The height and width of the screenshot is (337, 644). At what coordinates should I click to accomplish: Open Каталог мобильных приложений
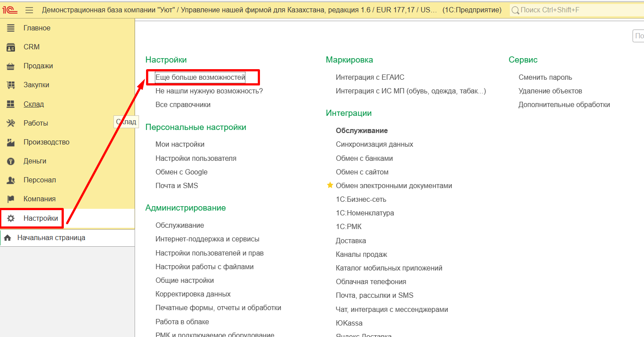389,268
